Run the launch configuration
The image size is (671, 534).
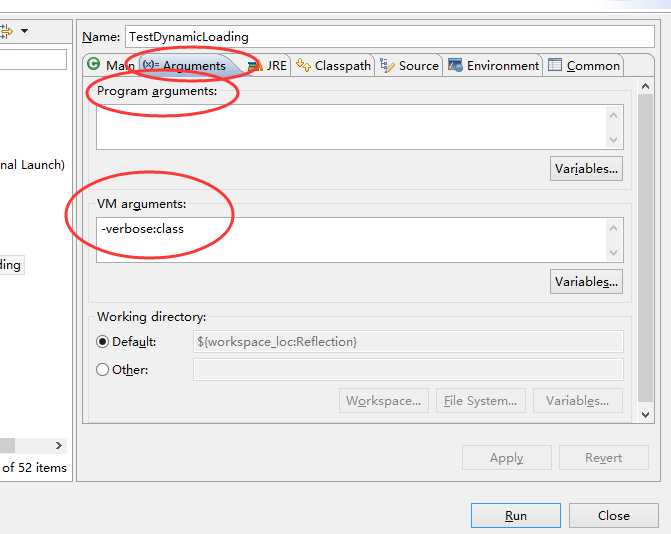point(516,516)
